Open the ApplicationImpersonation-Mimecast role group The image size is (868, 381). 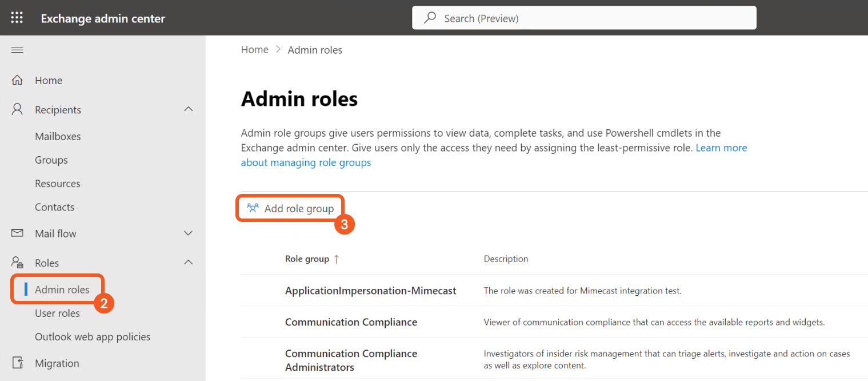click(370, 290)
